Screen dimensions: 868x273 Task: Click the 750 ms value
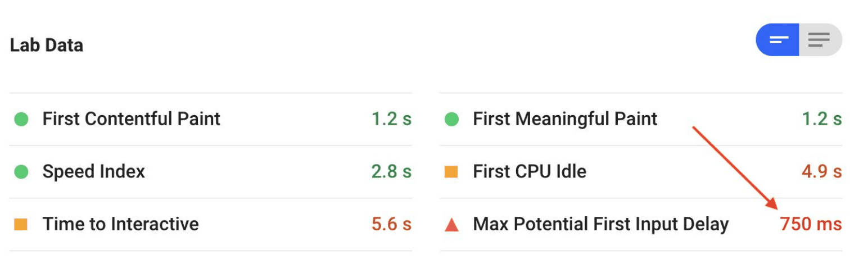coord(811,224)
